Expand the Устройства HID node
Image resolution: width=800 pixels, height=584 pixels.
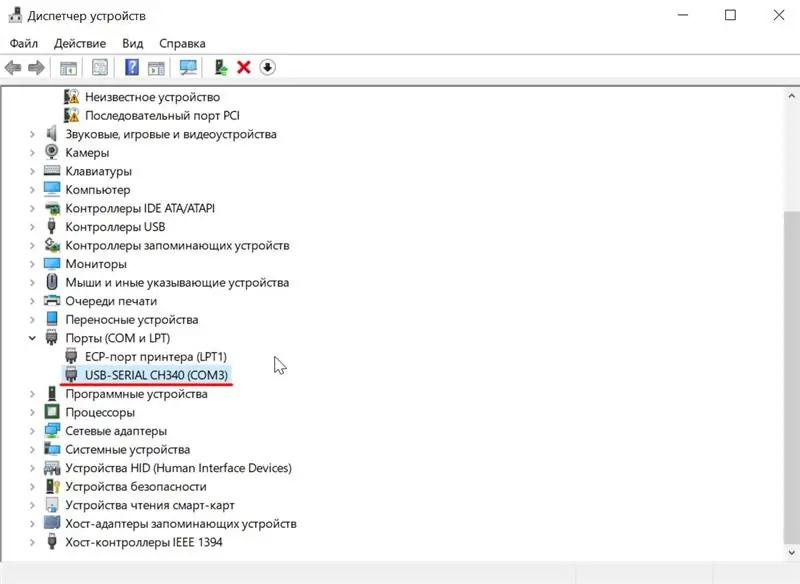[32, 468]
